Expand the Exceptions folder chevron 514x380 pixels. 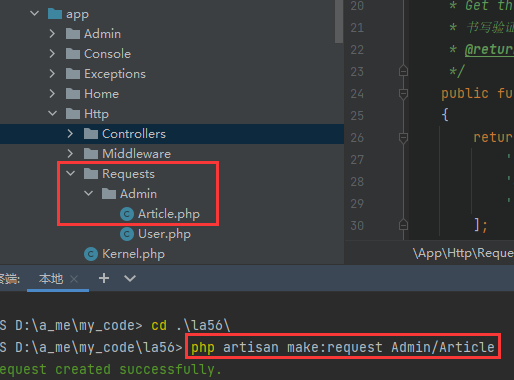52,74
